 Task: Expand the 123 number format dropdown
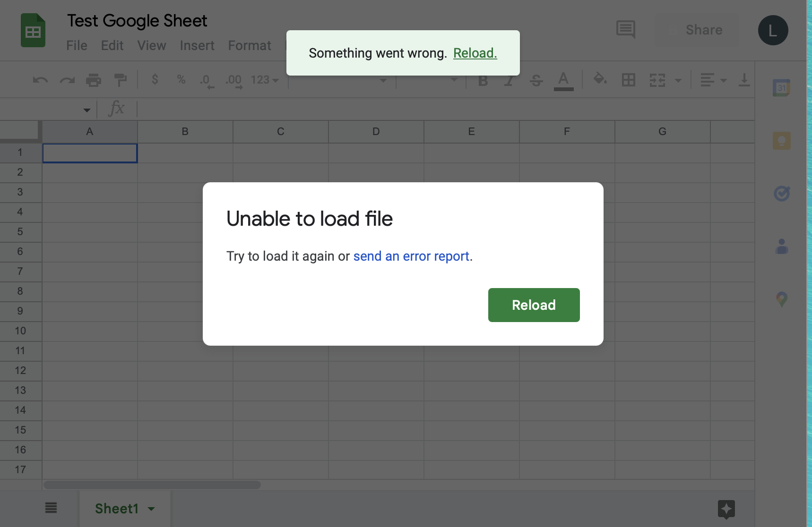coord(265,80)
